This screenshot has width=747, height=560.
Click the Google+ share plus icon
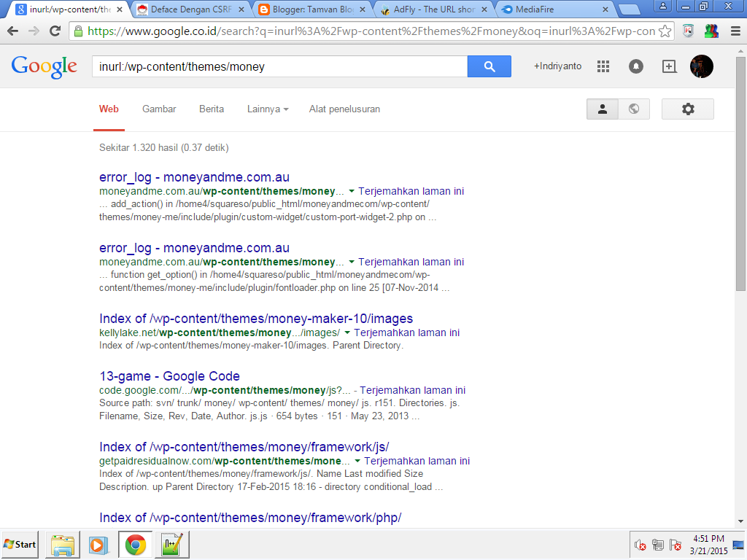point(669,66)
